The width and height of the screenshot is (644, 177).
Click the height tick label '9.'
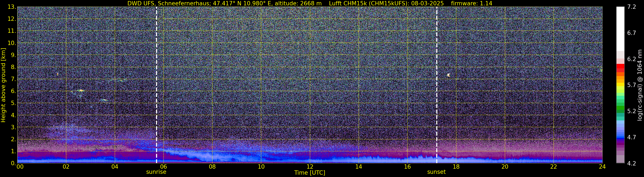tap(13, 55)
